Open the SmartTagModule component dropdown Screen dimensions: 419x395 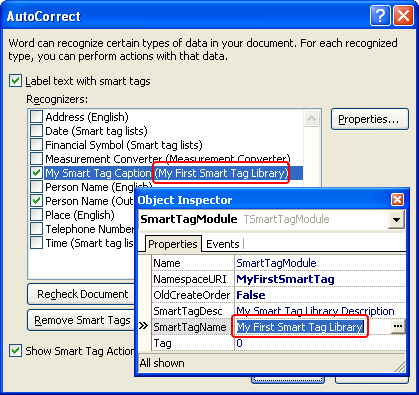[397, 219]
